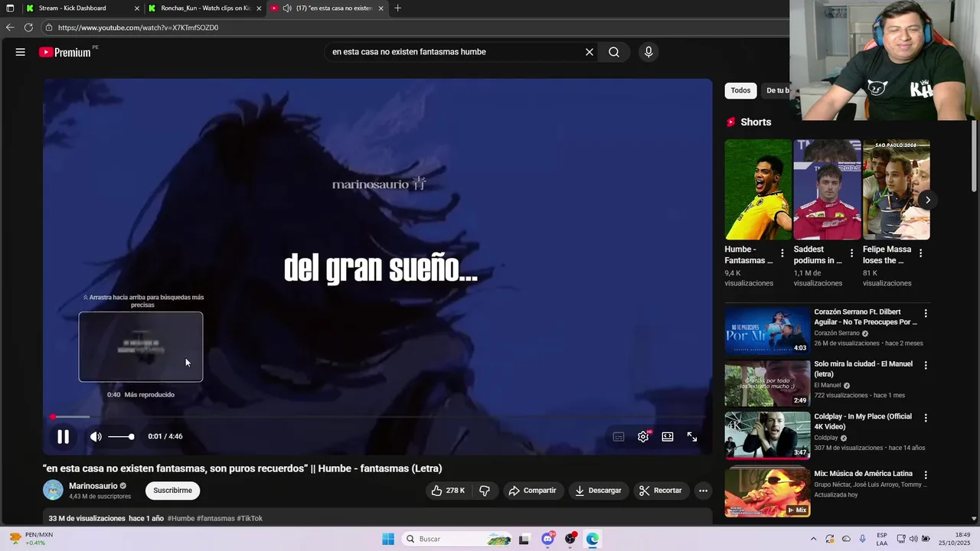Image resolution: width=980 pixels, height=551 pixels.
Task: Open options for Corazón Serrano video
Action: click(x=926, y=313)
